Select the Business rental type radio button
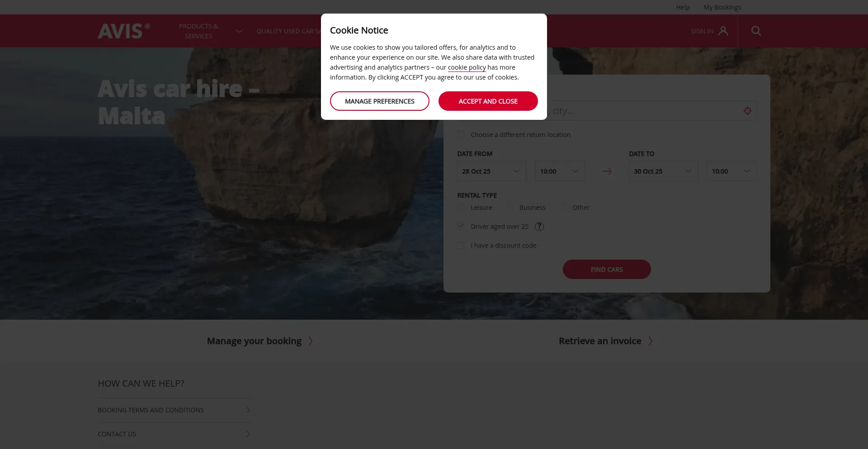This screenshot has height=449, width=868. tap(509, 207)
